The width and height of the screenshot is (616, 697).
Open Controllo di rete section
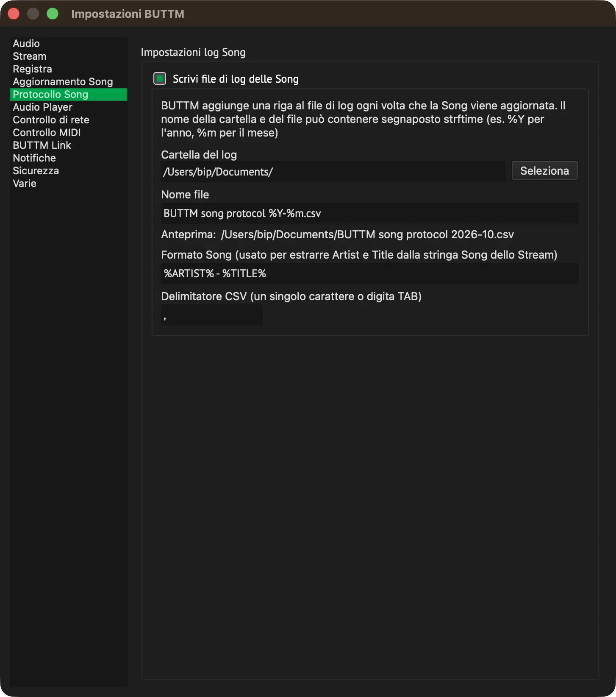click(x=68, y=120)
